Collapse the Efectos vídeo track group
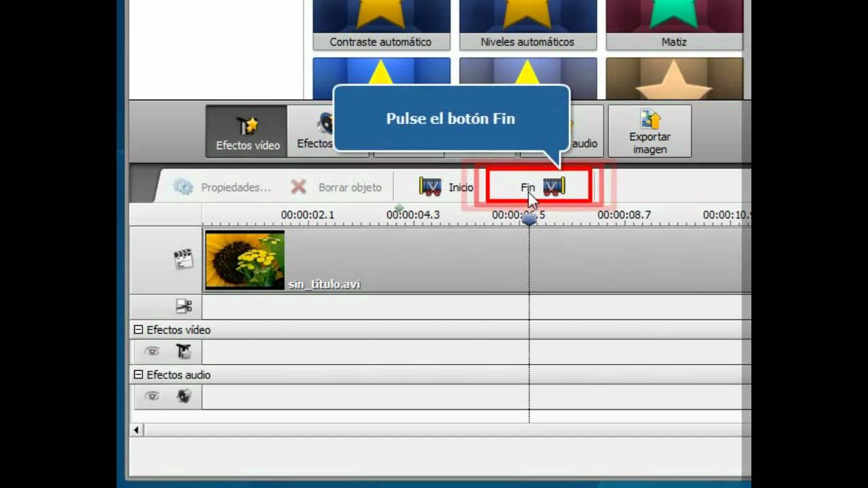Screen dimensions: 868x488 pyautogui.click(x=138, y=329)
